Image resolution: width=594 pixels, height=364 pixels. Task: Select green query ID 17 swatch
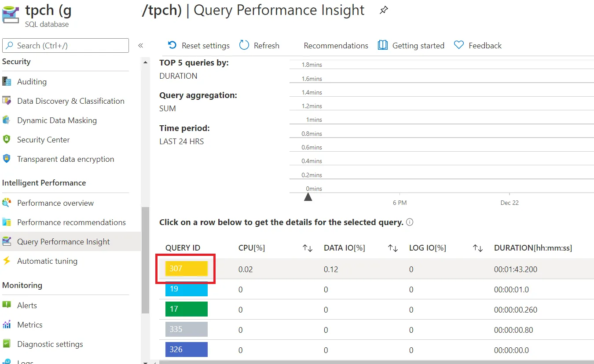point(187,309)
